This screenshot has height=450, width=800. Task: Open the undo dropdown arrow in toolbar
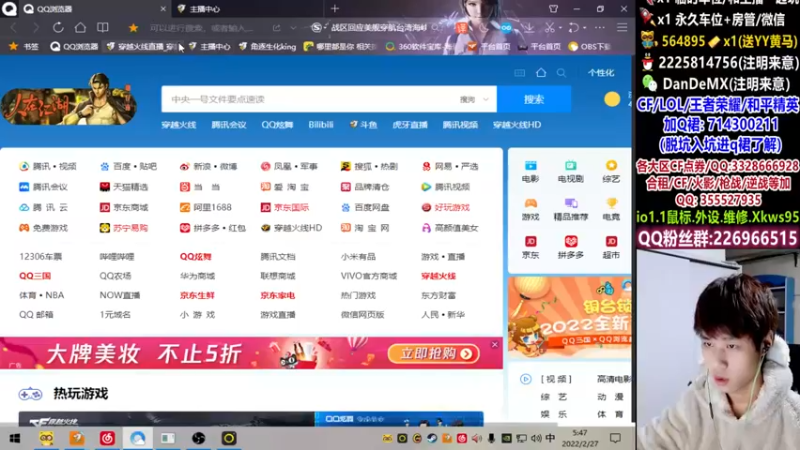(x=585, y=28)
